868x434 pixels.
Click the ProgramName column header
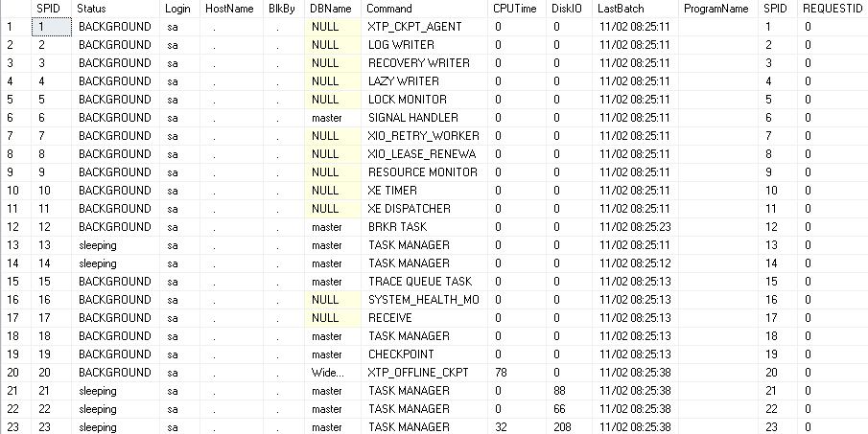click(x=716, y=8)
